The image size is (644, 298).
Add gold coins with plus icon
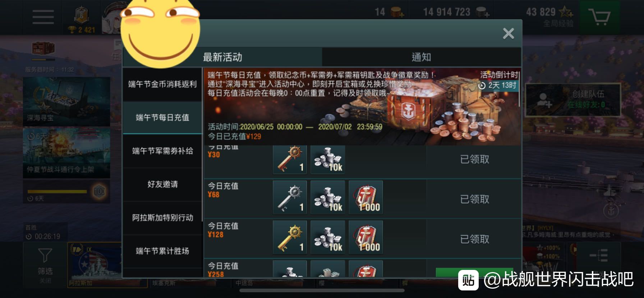click(397, 13)
